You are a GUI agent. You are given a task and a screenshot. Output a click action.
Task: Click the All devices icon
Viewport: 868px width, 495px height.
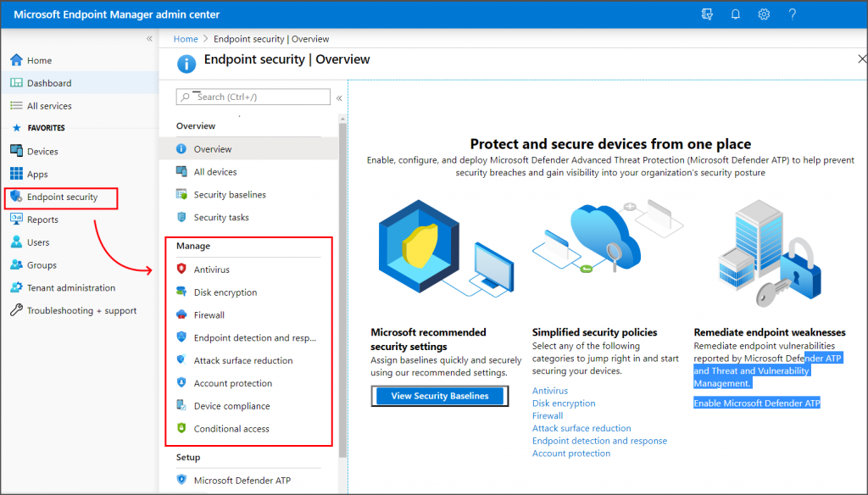tap(181, 171)
